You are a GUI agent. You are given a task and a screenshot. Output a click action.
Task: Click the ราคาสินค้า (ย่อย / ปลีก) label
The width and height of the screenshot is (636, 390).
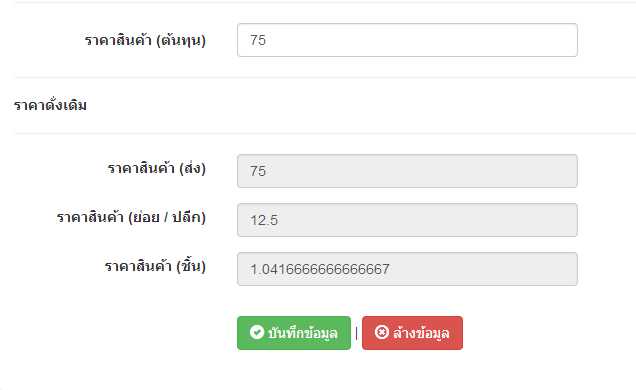[131, 217]
